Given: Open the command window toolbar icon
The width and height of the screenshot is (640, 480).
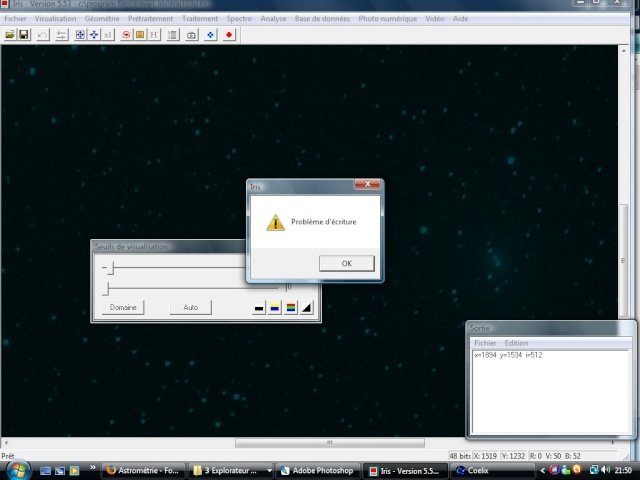Looking at the screenshot, I should click(x=173, y=35).
